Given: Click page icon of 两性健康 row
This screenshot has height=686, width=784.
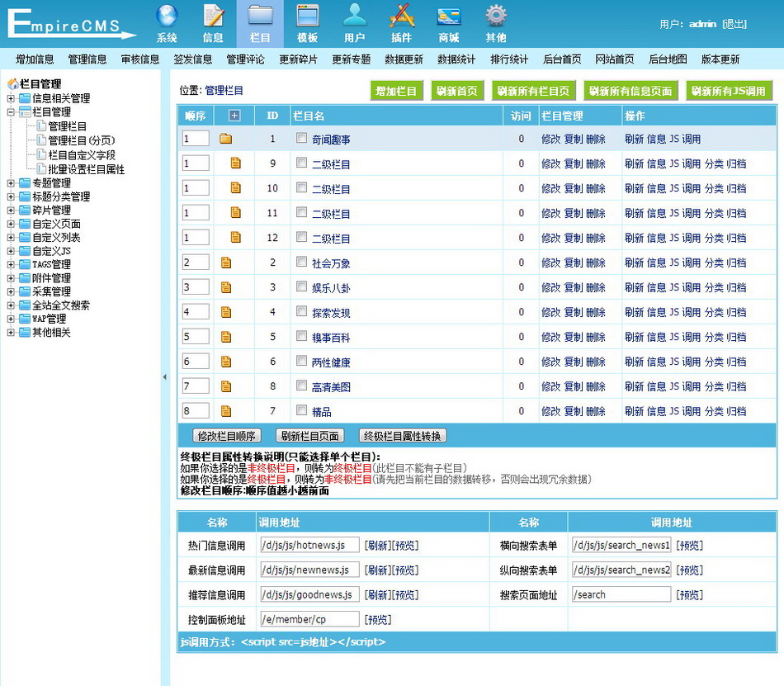Looking at the screenshot, I should [226, 362].
